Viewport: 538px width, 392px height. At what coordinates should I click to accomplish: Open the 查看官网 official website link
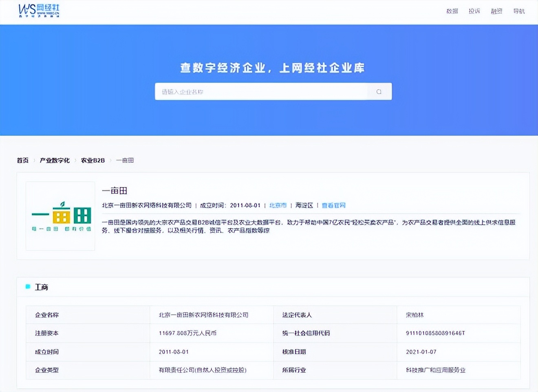[x=333, y=205]
